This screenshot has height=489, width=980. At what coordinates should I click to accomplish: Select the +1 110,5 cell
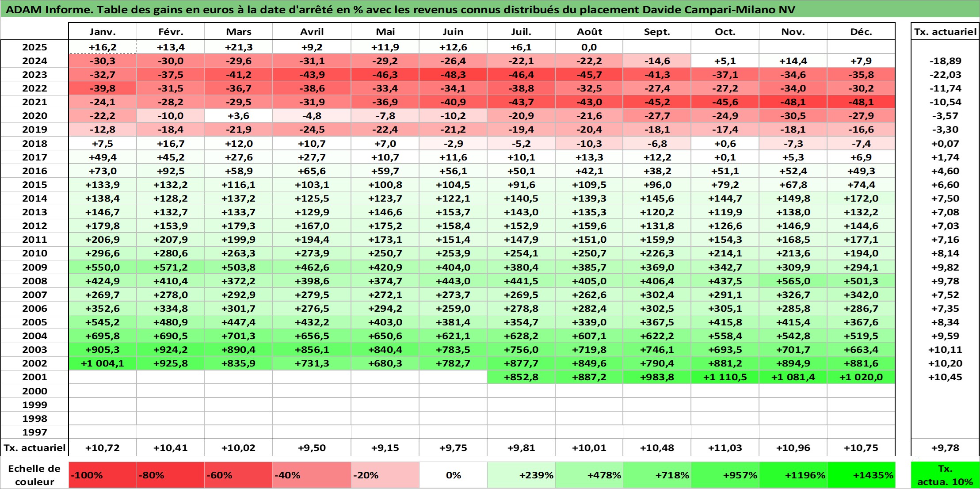[725, 377]
